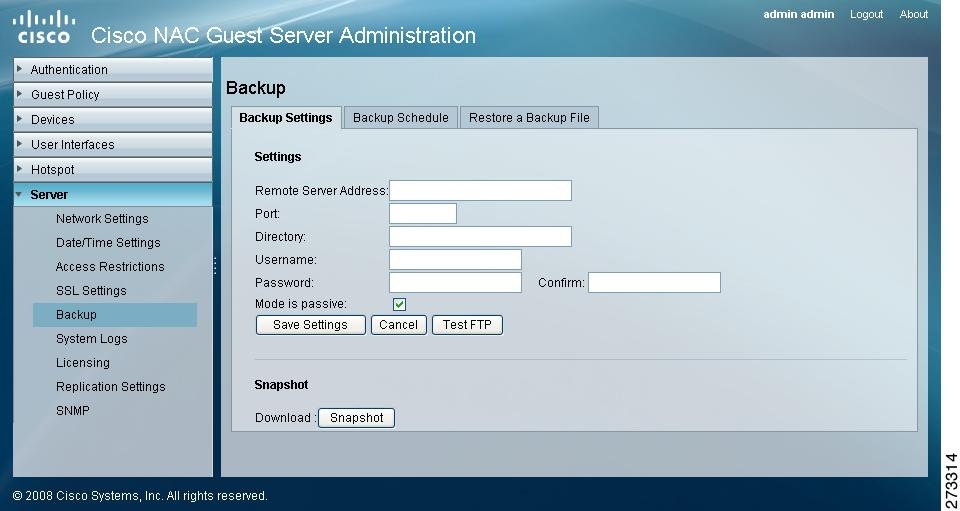
Task: Click the Test FTP button
Action: (467, 325)
